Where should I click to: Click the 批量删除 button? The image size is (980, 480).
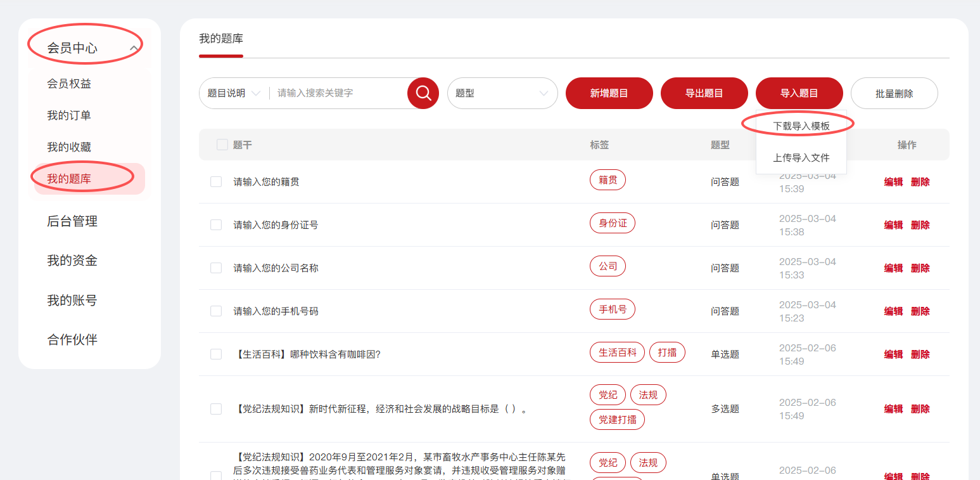click(x=894, y=93)
